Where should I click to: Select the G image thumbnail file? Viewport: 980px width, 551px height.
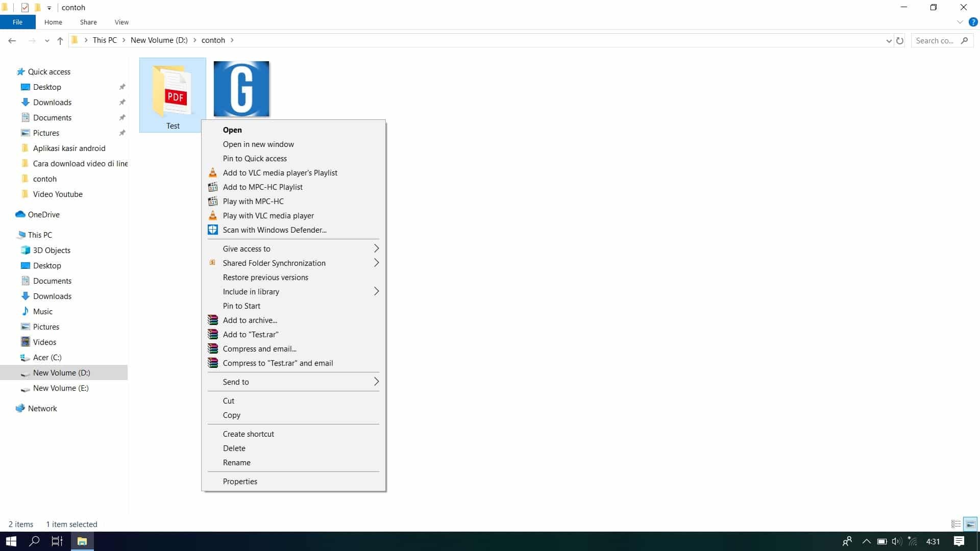click(241, 89)
